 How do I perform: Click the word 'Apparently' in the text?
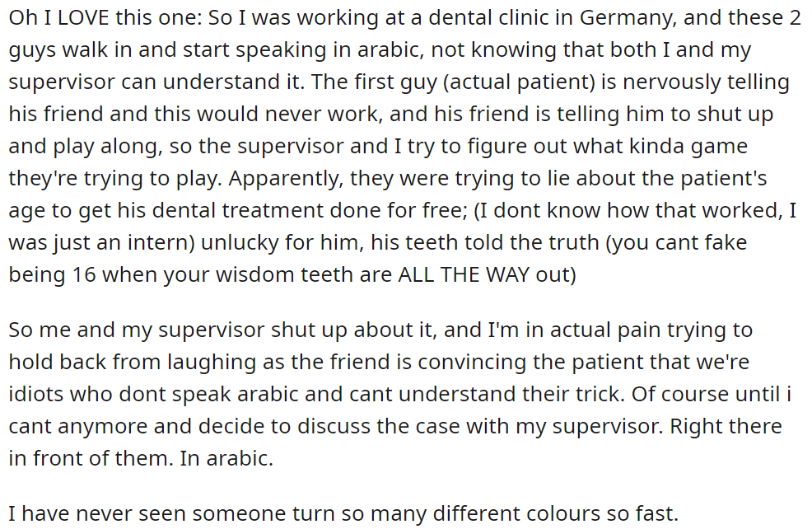[287, 179]
